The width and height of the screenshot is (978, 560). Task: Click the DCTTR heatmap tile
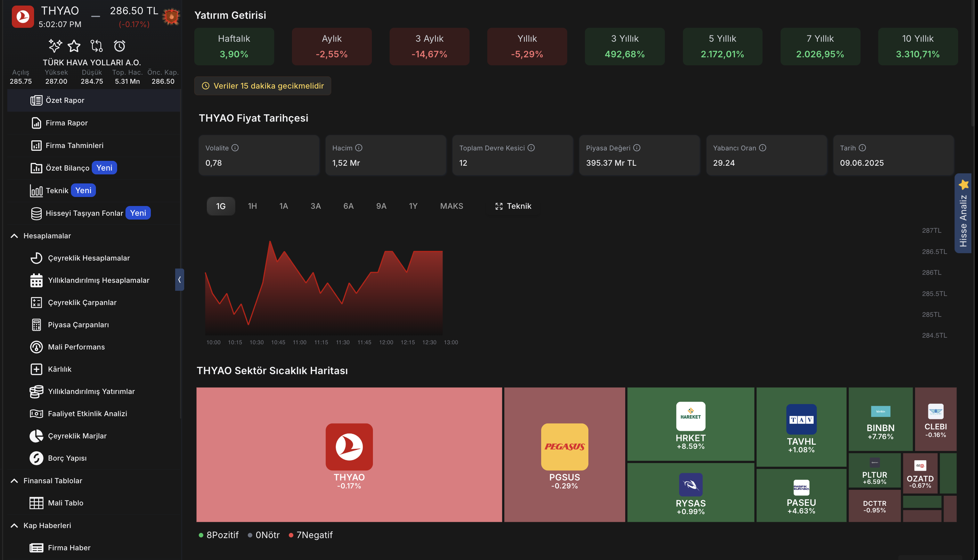click(x=874, y=506)
